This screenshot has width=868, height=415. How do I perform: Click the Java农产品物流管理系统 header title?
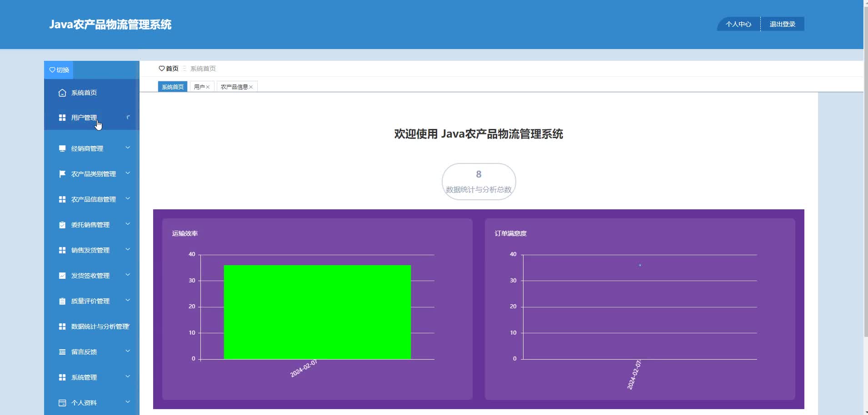[x=110, y=25]
